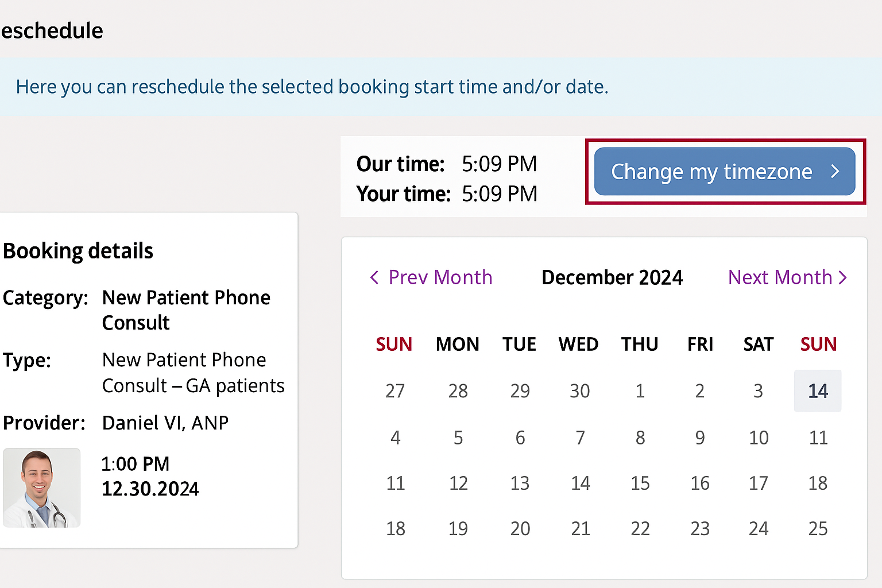Click the Change my timezone button

pos(725,171)
